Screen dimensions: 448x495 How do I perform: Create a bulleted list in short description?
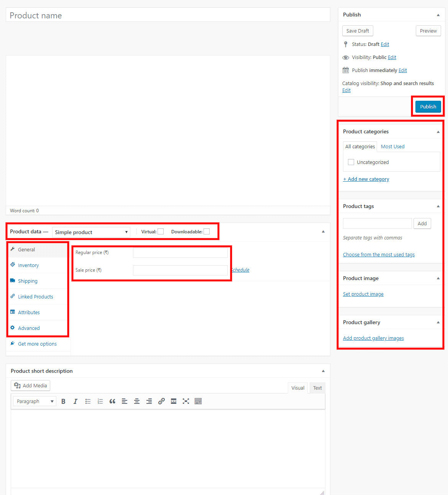tap(88, 401)
